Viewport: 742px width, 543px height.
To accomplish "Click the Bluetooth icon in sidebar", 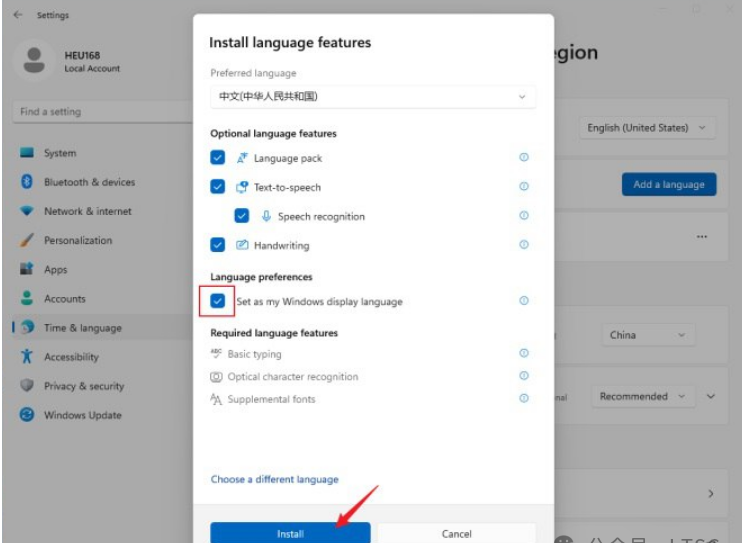I will (26, 181).
